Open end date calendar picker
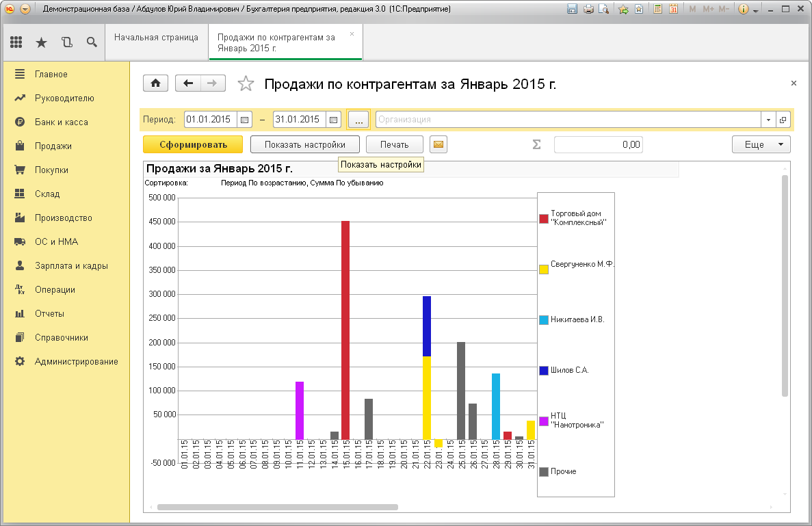Screen dimensions: 812x526 pyautogui.click(x=333, y=119)
